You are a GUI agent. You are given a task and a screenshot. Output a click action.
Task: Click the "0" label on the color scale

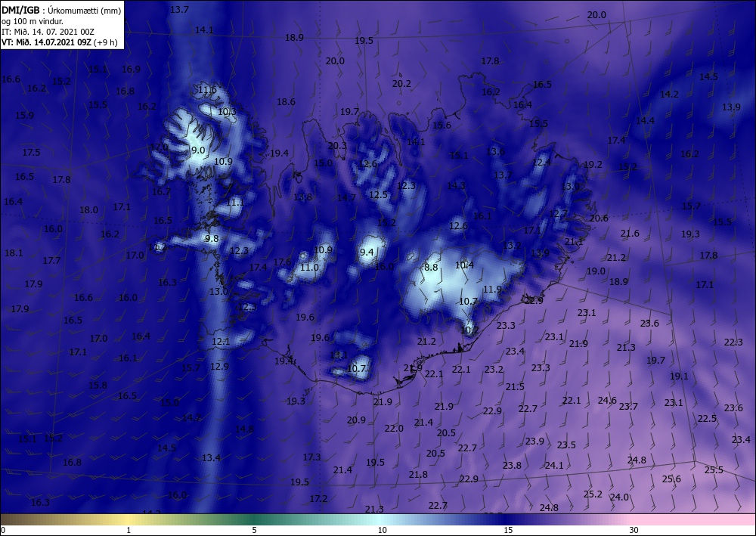[x=2, y=530]
